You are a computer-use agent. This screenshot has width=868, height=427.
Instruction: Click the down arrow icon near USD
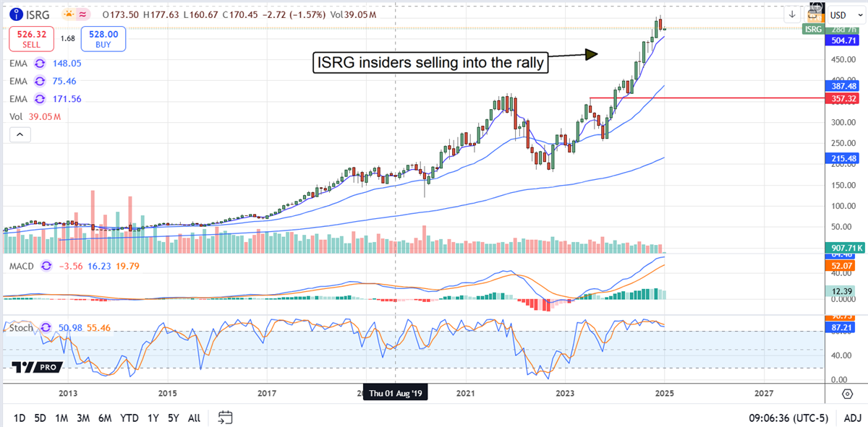(792, 14)
